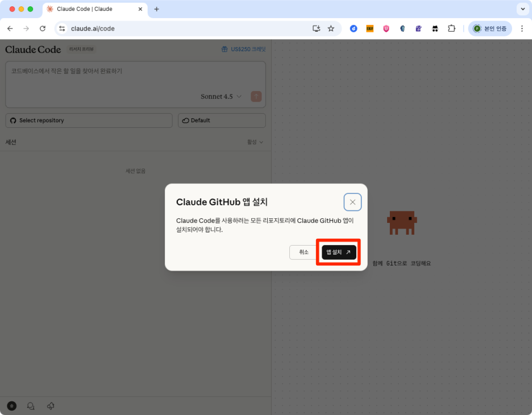Open the chat bubbles icon at bottom
Viewport: 532px width, 415px height.
coord(31,406)
